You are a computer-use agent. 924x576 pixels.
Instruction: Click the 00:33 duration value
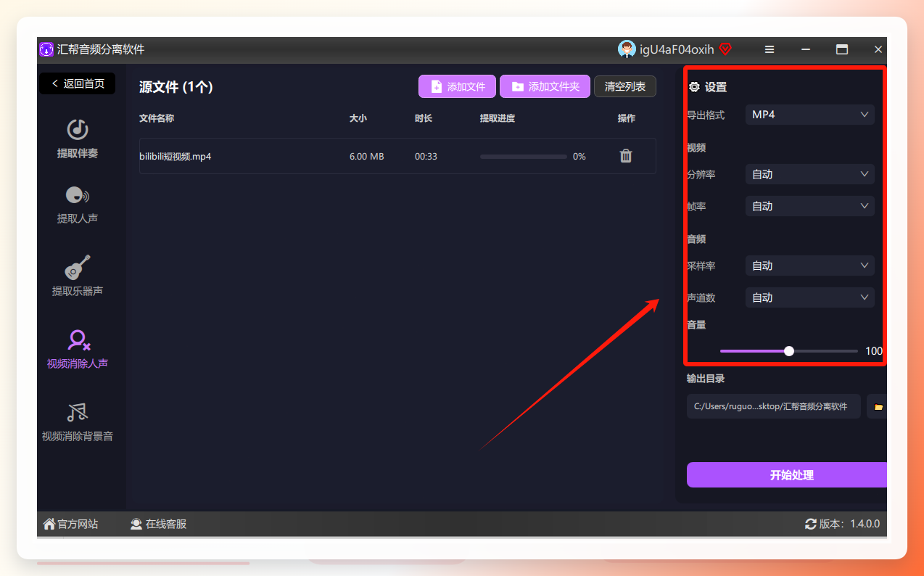pyautogui.click(x=426, y=157)
